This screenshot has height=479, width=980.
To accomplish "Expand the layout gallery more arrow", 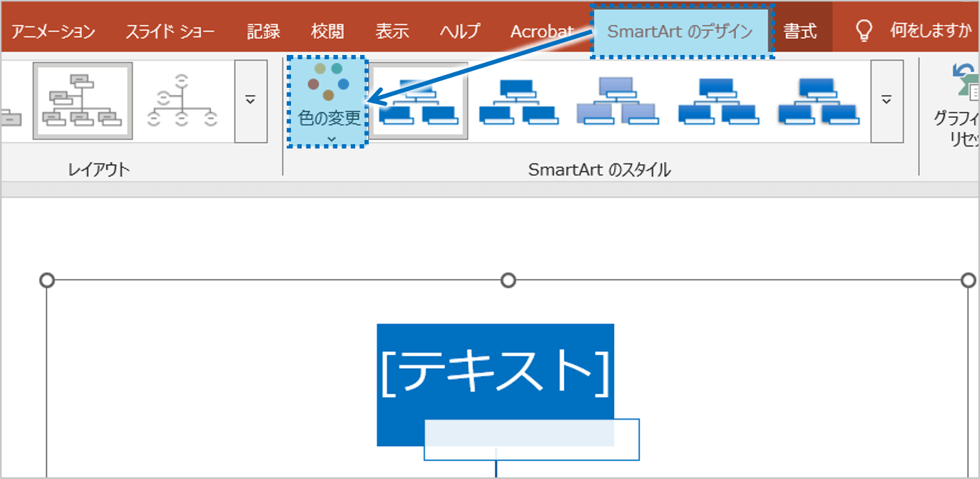I will (x=250, y=101).
